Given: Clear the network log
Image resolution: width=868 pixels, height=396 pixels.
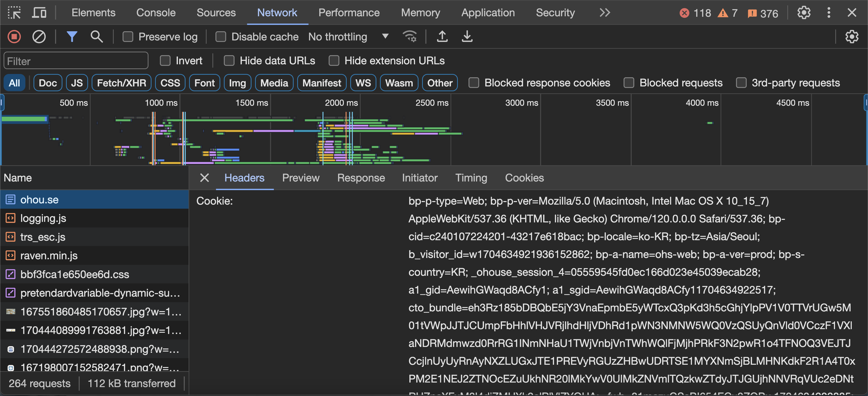Looking at the screenshot, I should pyautogui.click(x=39, y=36).
